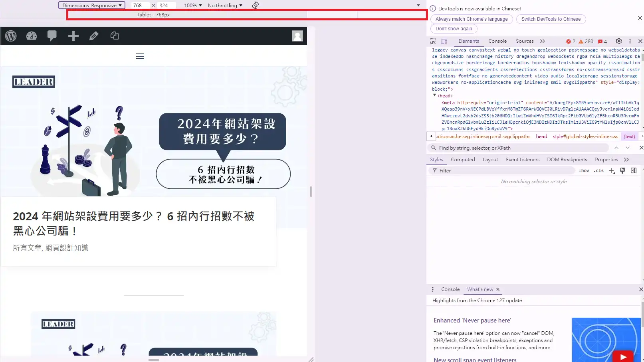Click the plus icon to add new
Viewport: 644px width, 362px height.
[73, 36]
